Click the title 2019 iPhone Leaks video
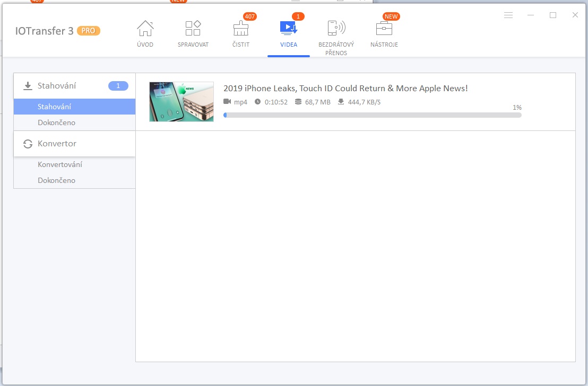The width and height of the screenshot is (588, 386). pyautogui.click(x=345, y=89)
